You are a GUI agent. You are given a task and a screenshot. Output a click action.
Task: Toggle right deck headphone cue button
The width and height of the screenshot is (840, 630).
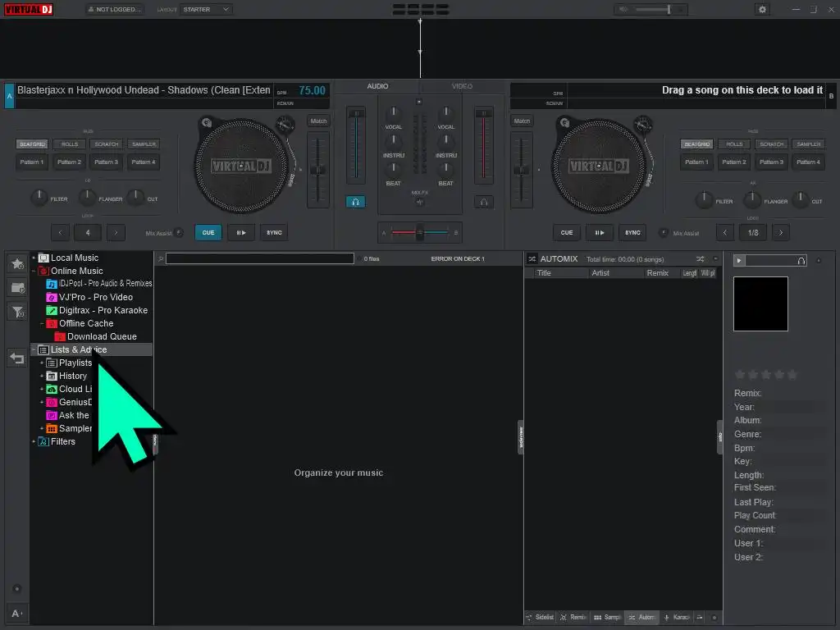(484, 202)
